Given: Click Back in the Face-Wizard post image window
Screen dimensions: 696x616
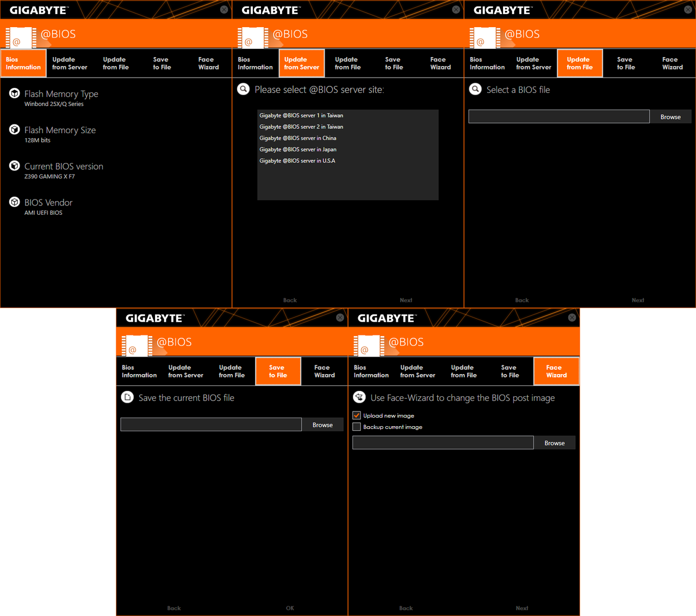Looking at the screenshot, I should 406,608.
